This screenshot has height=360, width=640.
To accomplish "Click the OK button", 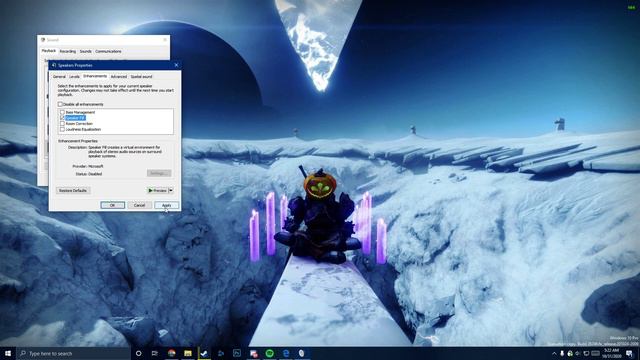I will coord(113,205).
